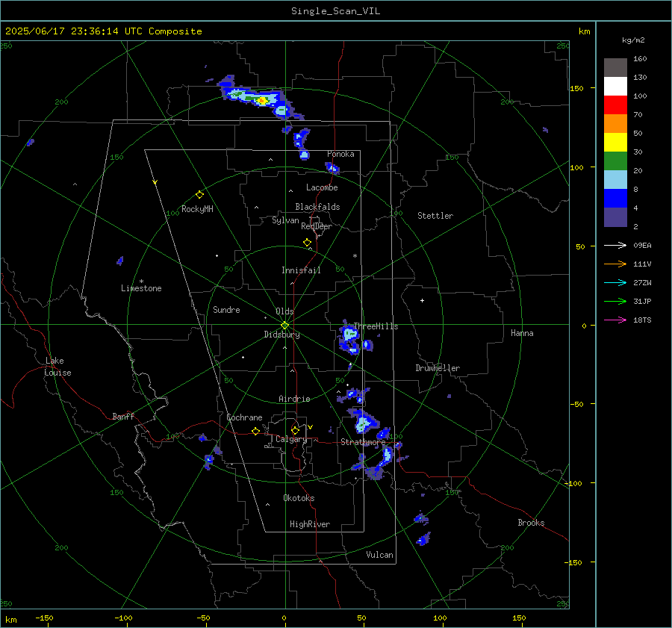
Task: Click the Innisfail city label
Action: click(301, 270)
